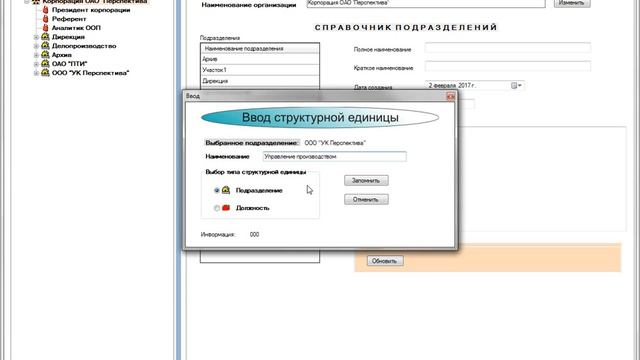This screenshot has height=360, width=640.
Task: Click the Краткое наименование input field
Action: click(x=507, y=67)
